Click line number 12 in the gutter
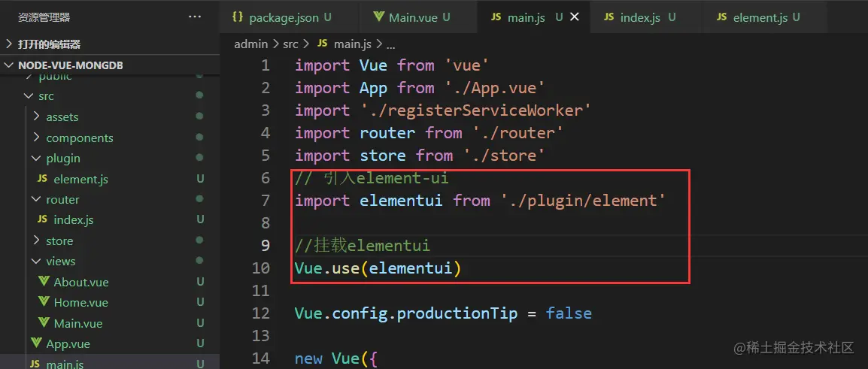Image resolution: width=868 pixels, height=369 pixels. click(261, 313)
